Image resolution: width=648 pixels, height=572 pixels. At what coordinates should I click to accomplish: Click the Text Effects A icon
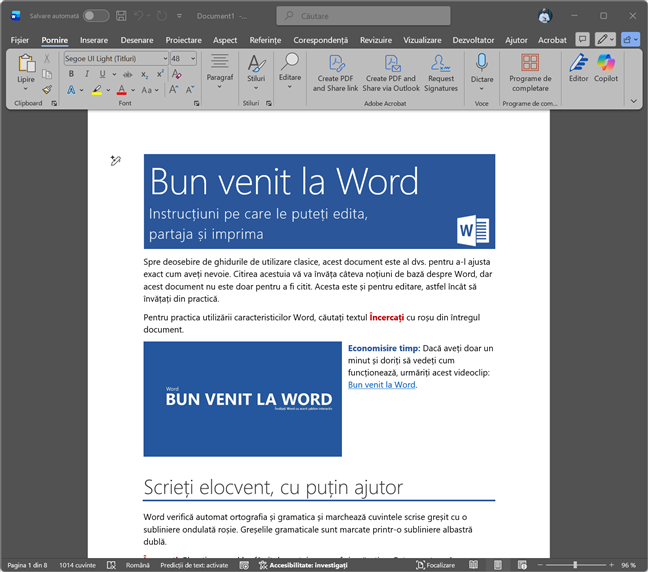71,90
